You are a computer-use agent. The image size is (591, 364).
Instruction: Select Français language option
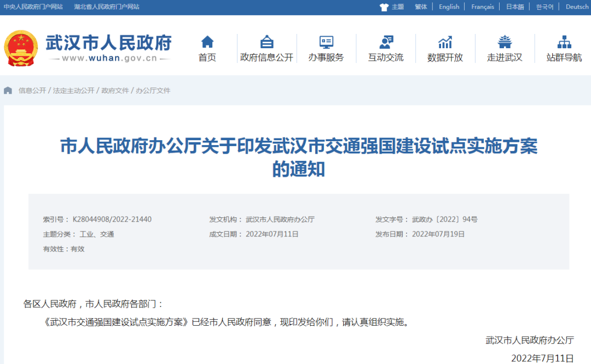pos(482,7)
